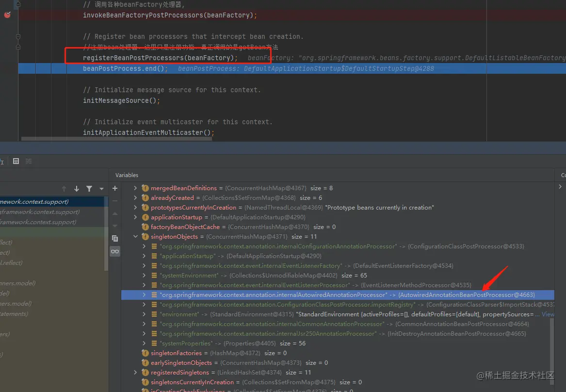
Task: Click the code line initApplicationEventMulticaster();
Action: pyautogui.click(x=148, y=132)
